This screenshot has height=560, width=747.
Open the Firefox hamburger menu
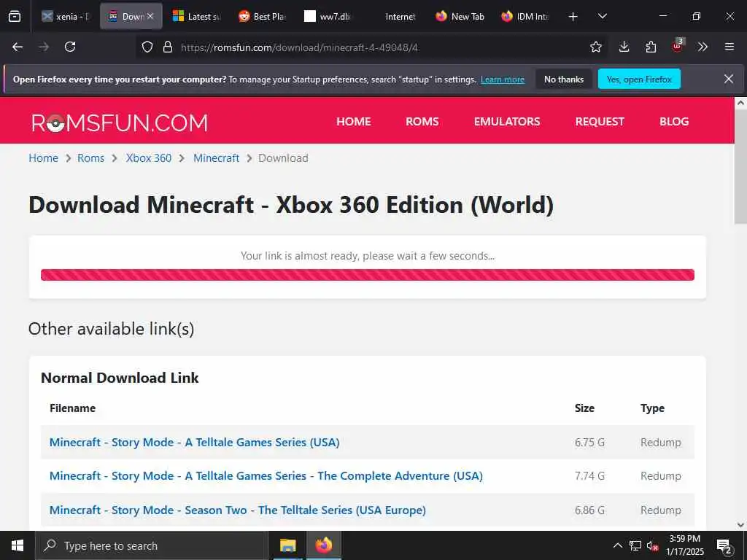729,47
